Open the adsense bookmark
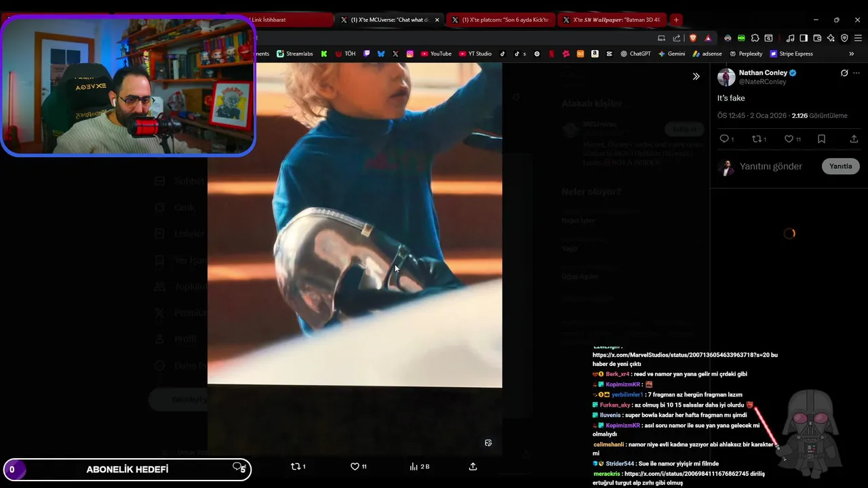Screen dimensions: 868x488 coord(707,54)
